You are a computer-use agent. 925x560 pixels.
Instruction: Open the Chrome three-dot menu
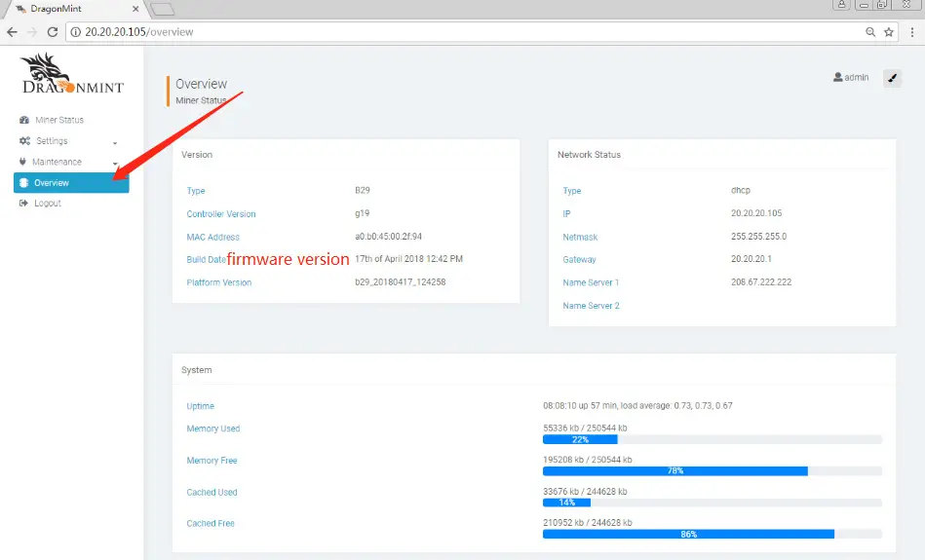click(x=912, y=32)
